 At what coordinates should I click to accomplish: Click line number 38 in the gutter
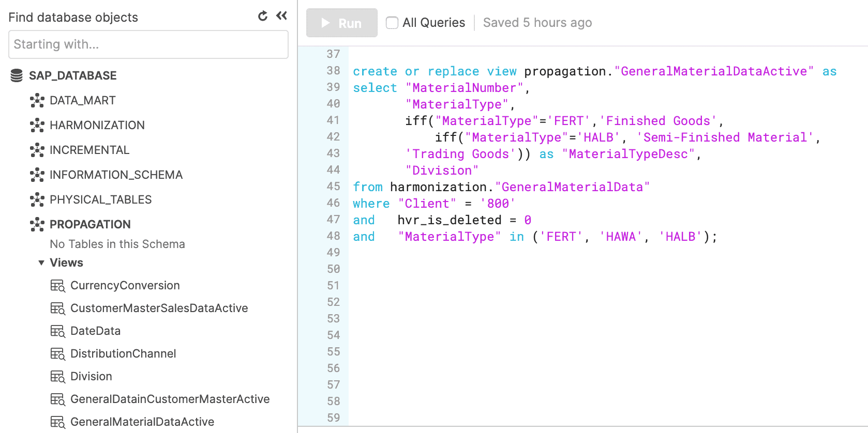pyautogui.click(x=333, y=71)
